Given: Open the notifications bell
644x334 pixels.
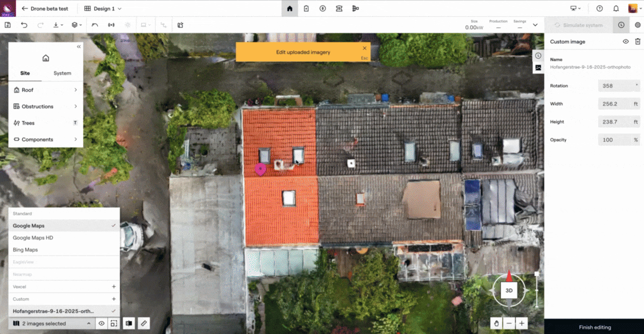Looking at the screenshot, I should [x=616, y=9].
